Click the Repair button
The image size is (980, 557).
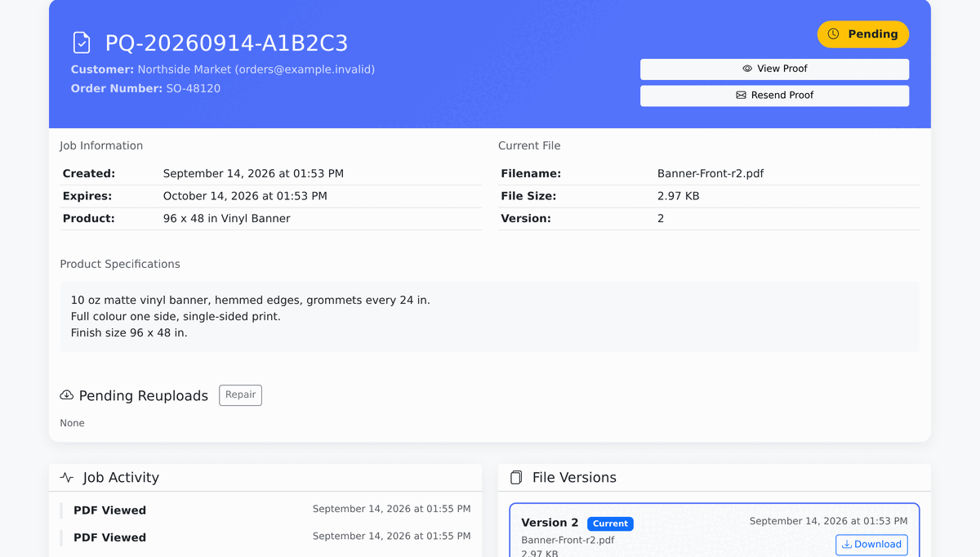tap(240, 395)
